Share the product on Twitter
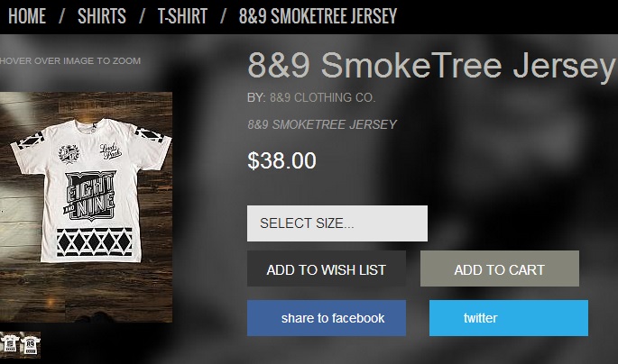Screen dimensions: 618x364 pyautogui.click(x=509, y=318)
